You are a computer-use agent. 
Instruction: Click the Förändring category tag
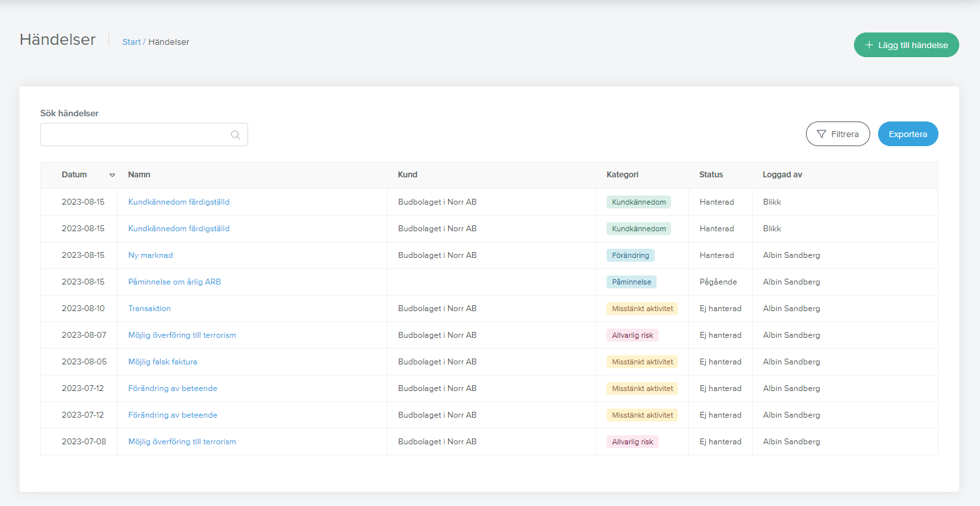pos(631,255)
